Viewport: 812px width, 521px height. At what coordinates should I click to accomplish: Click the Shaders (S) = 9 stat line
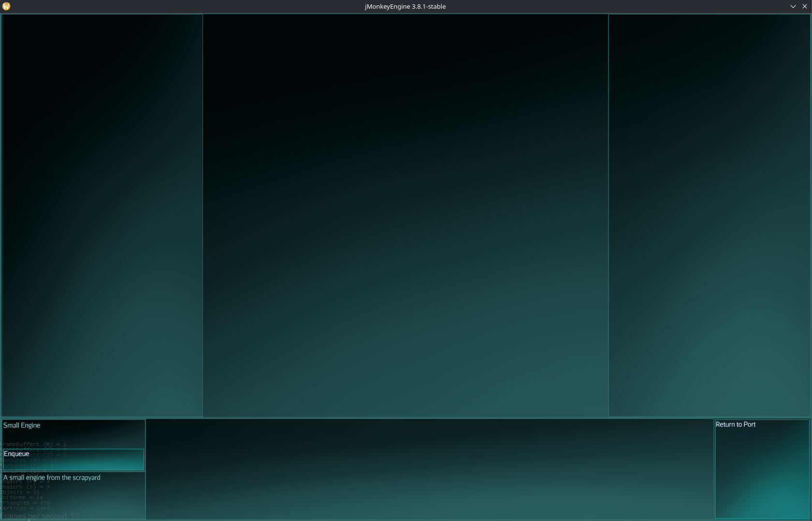(x=25, y=487)
